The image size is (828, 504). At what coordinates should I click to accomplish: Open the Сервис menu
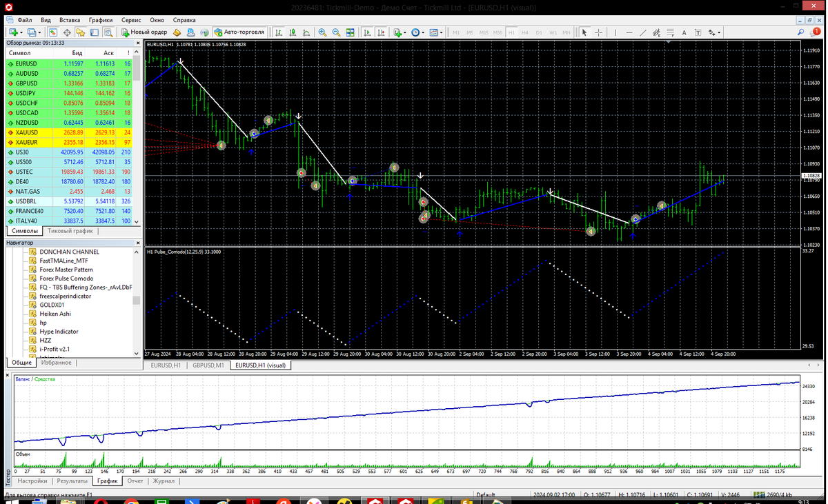[131, 20]
